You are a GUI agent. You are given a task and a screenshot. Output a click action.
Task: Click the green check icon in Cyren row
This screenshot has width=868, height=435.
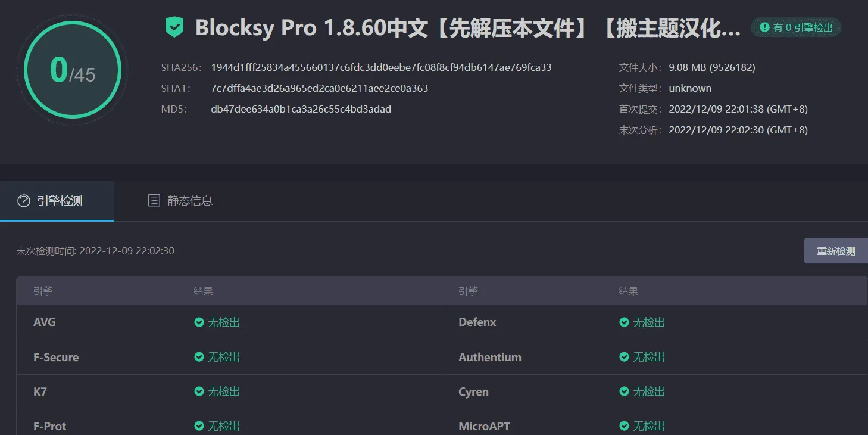pyautogui.click(x=625, y=392)
